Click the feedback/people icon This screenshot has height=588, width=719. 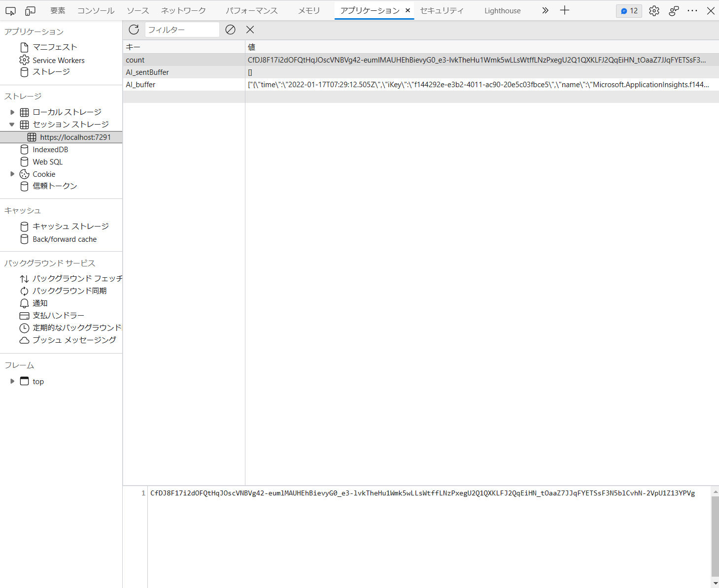coord(674,11)
